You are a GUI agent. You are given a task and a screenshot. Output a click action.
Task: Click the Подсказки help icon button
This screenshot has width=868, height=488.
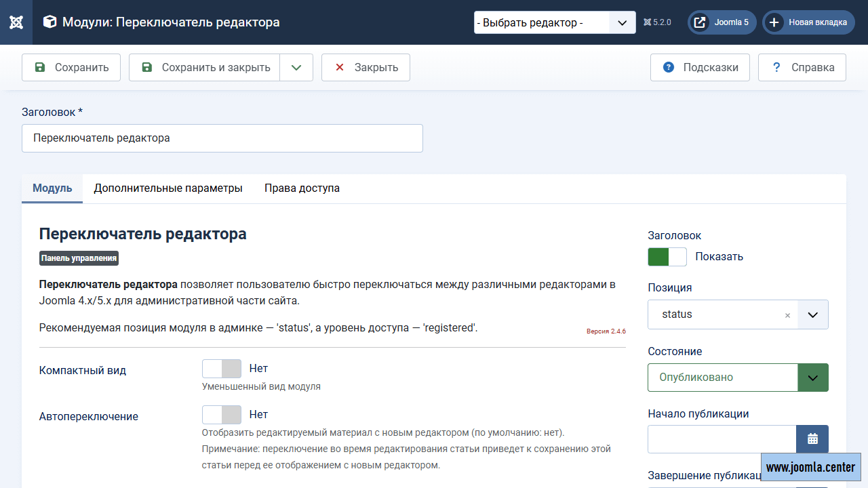click(700, 67)
